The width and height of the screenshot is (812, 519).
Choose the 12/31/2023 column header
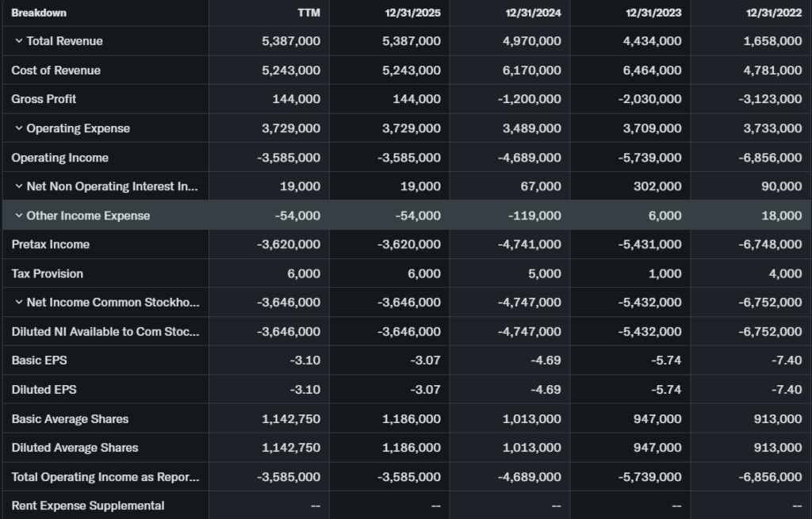tap(654, 13)
